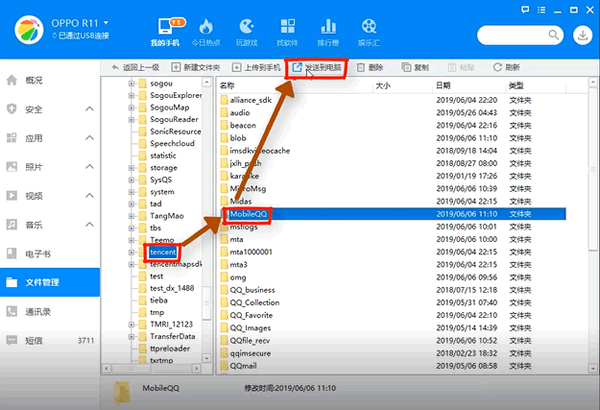Click the tree panel scroll-down arrow
600x410 pixels.
[206, 358]
